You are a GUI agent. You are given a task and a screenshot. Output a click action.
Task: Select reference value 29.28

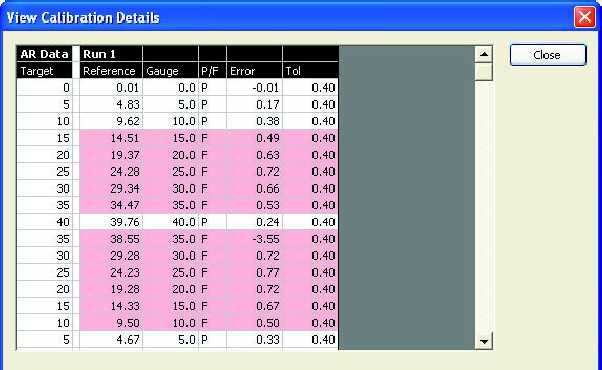click(111, 256)
